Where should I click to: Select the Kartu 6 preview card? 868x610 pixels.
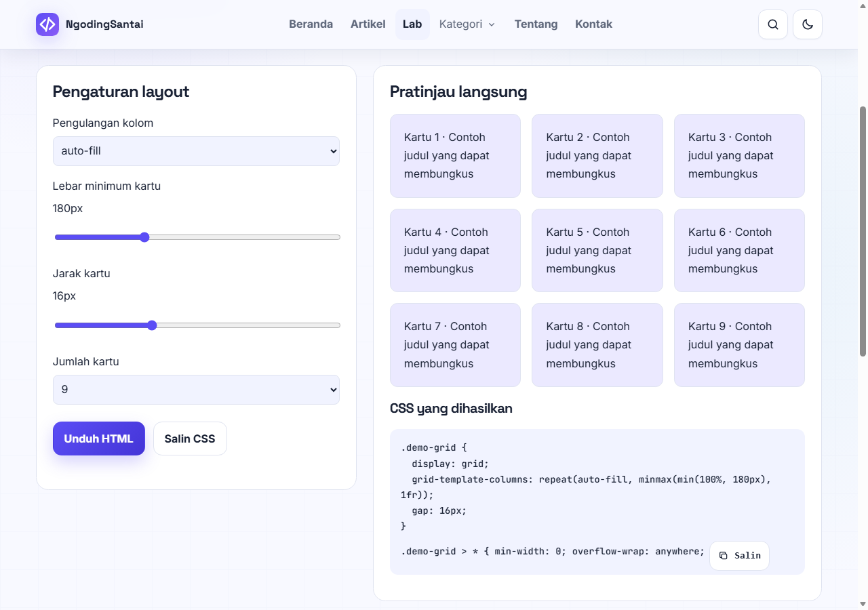[x=739, y=251]
